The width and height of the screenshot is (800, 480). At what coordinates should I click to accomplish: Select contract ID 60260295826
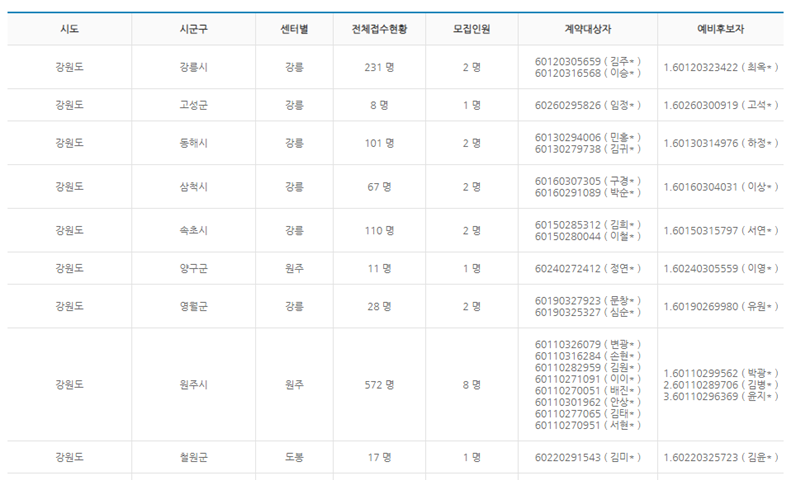(x=568, y=105)
